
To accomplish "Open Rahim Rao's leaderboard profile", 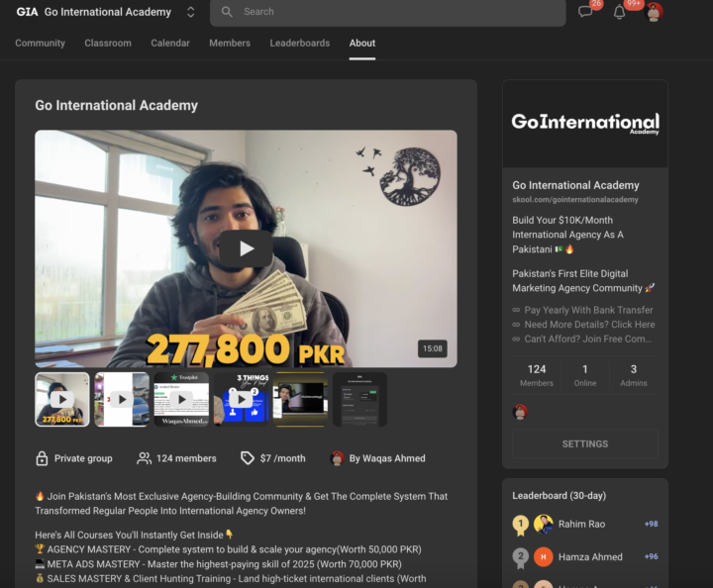I will click(x=581, y=524).
